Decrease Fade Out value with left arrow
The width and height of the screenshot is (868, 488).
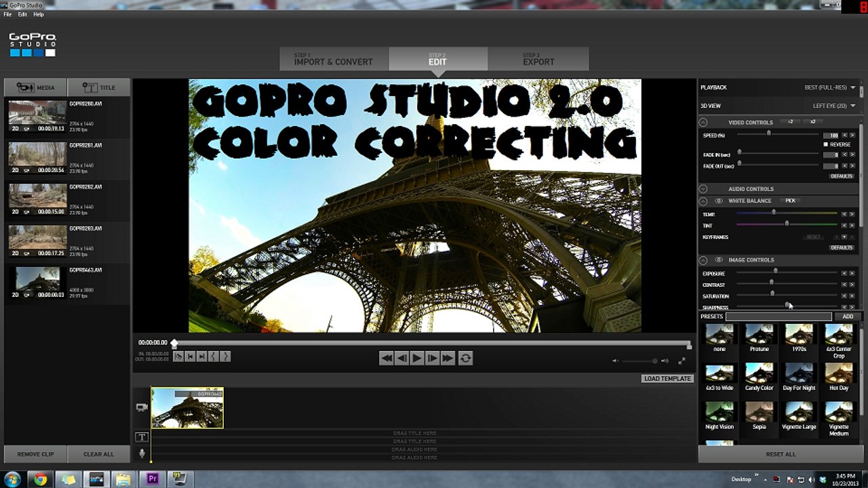pos(844,166)
